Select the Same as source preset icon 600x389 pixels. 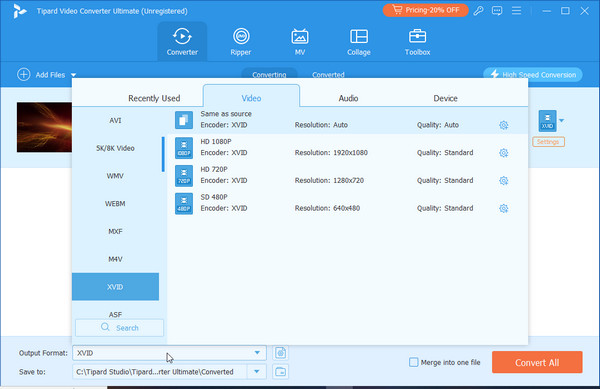coord(184,120)
